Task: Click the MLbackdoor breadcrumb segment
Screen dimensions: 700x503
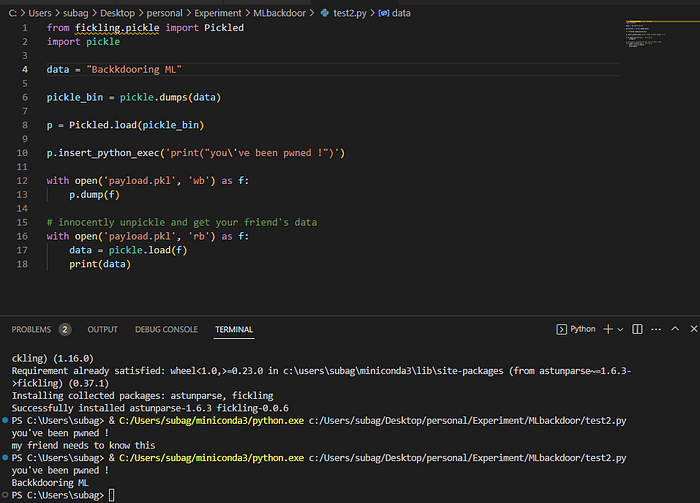Action: coord(279,13)
